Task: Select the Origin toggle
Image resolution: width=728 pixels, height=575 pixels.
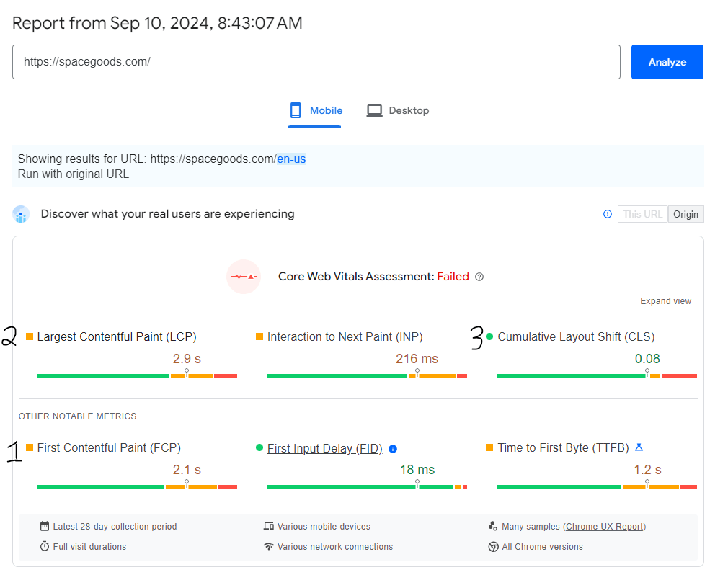Action: 685,214
